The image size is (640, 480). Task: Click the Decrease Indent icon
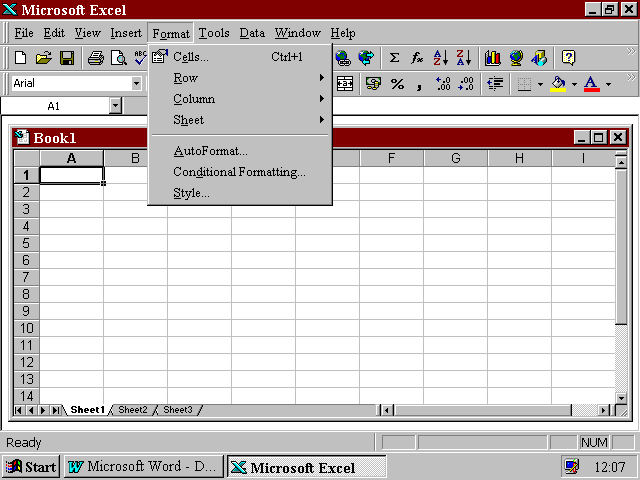pos(495,84)
